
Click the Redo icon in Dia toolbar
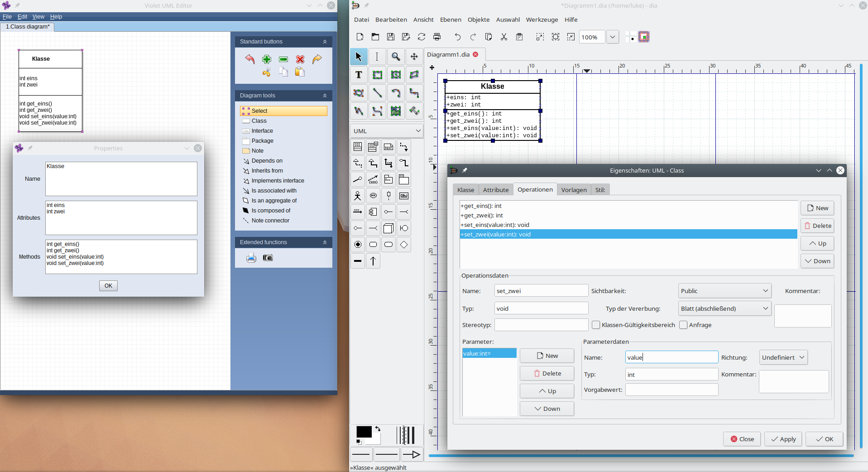coord(473,37)
